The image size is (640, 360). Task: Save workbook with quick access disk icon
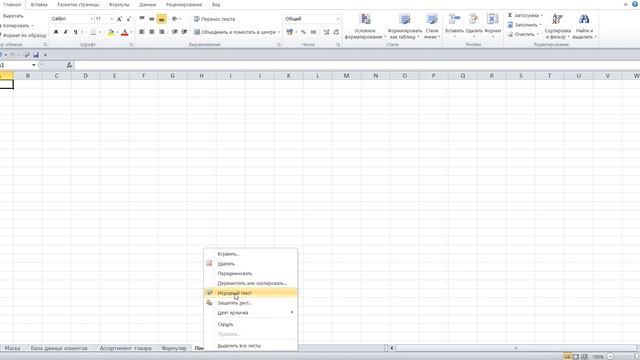point(36,55)
